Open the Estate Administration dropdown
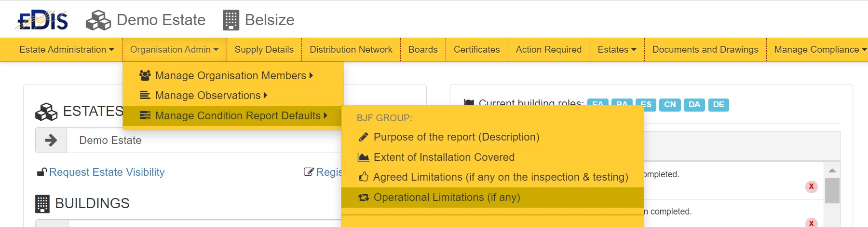 67,50
